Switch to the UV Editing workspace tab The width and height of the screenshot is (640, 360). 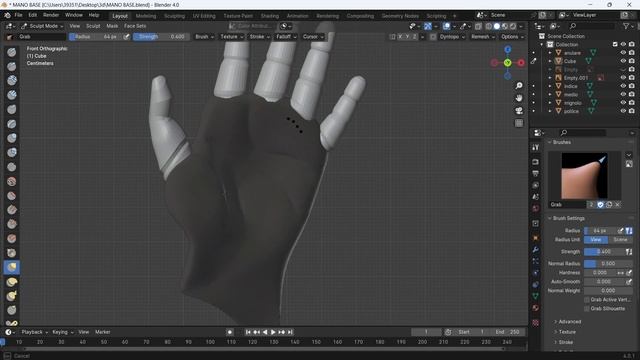click(x=204, y=16)
